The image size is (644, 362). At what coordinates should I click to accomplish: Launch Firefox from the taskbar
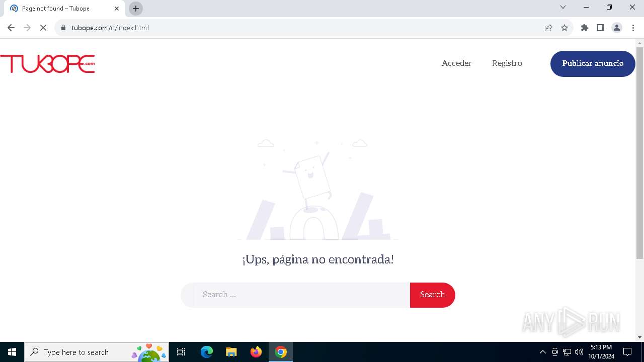256,352
